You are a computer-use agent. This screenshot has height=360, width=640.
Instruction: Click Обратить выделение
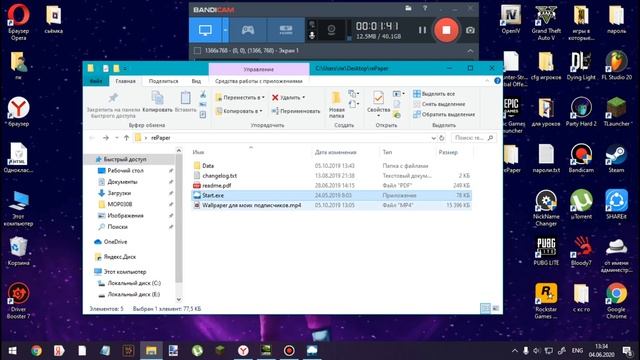[x=444, y=115]
